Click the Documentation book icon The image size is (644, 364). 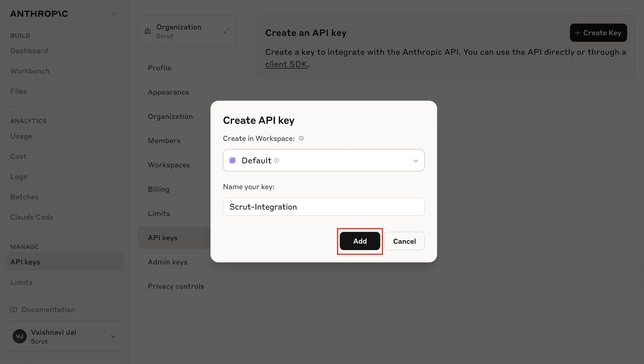(x=14, y=310)
